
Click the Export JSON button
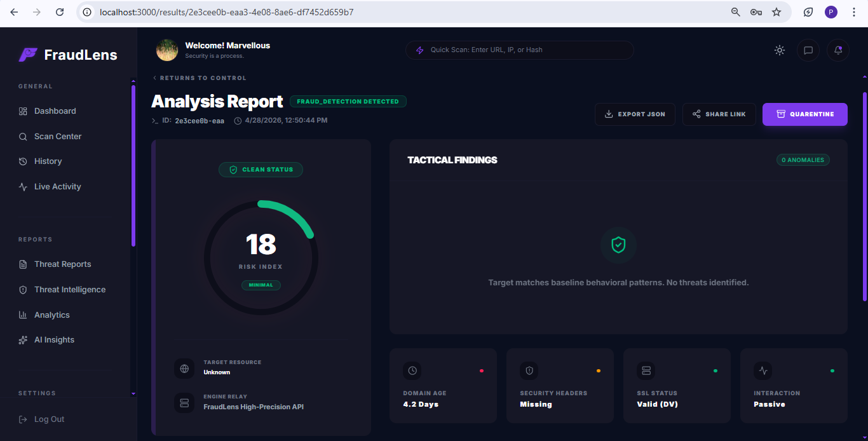pos(635,114)
